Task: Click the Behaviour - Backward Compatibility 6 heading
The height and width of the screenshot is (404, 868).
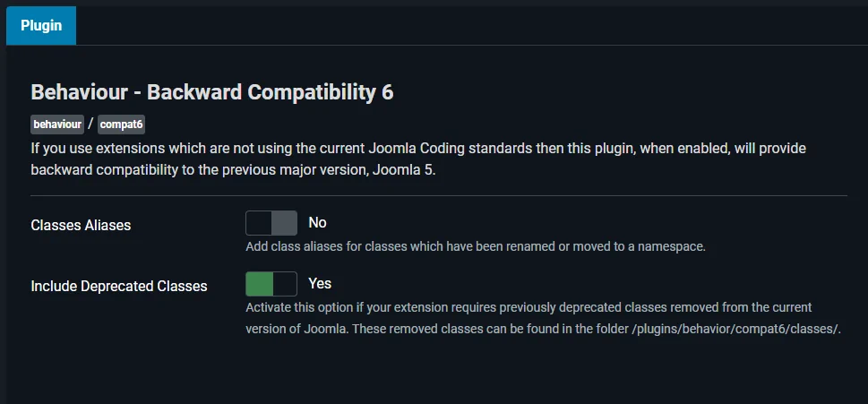Action: pyautogui.click(x=212, y=91)
